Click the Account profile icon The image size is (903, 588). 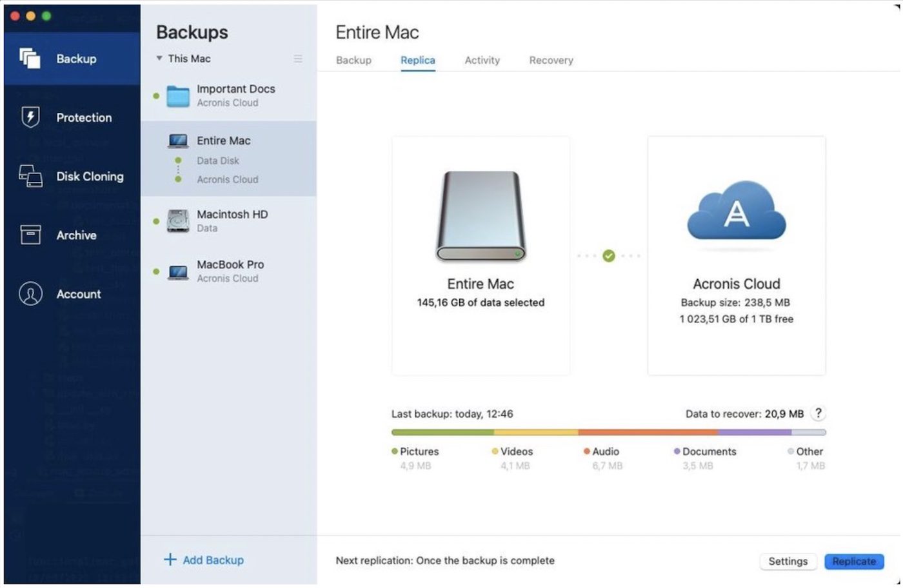click(x=30, y=294)
